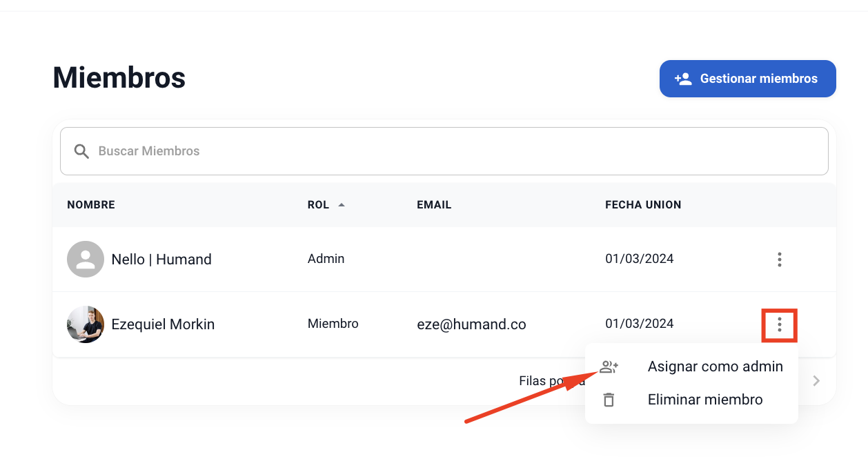This screenshot has height=468, width=868.
Task: Click the Ezequiel Morkin name
Action: coord(163,324)
